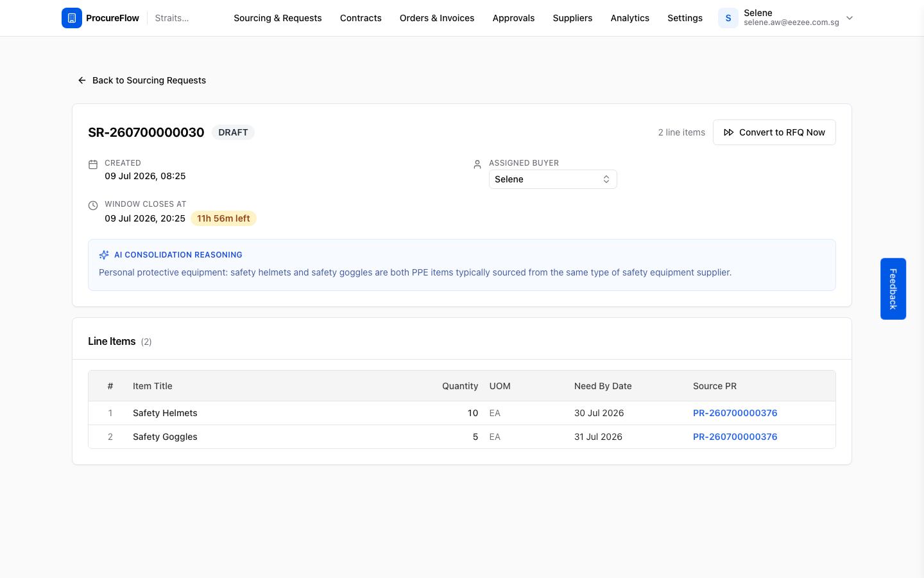The height and width of the screenshot is (578, 924).
Task: Open the Assigned Buyer dropdown
Action: (x=553, y=179)
